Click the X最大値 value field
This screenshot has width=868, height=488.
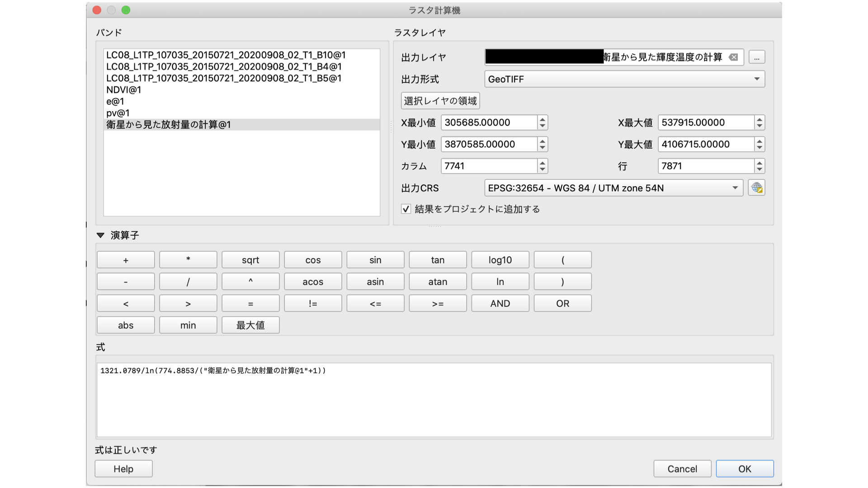pyautogui.click(x=706, y=122)
